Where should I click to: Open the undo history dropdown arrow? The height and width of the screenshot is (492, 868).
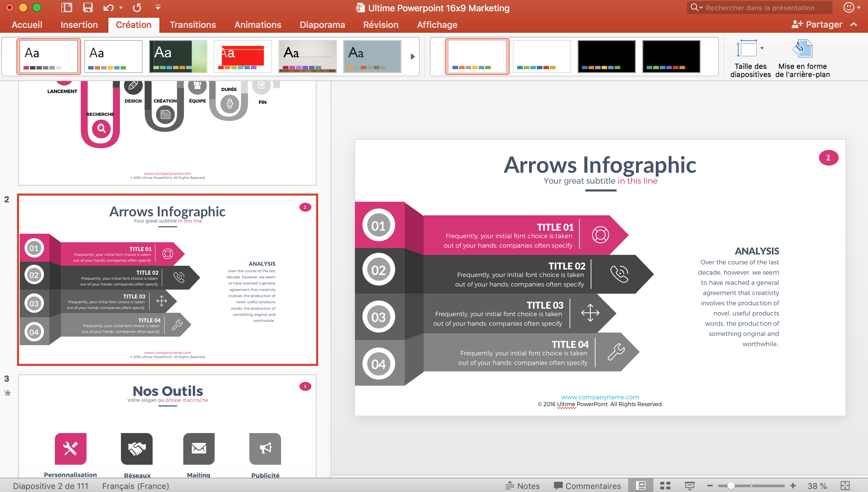point(121,7)
